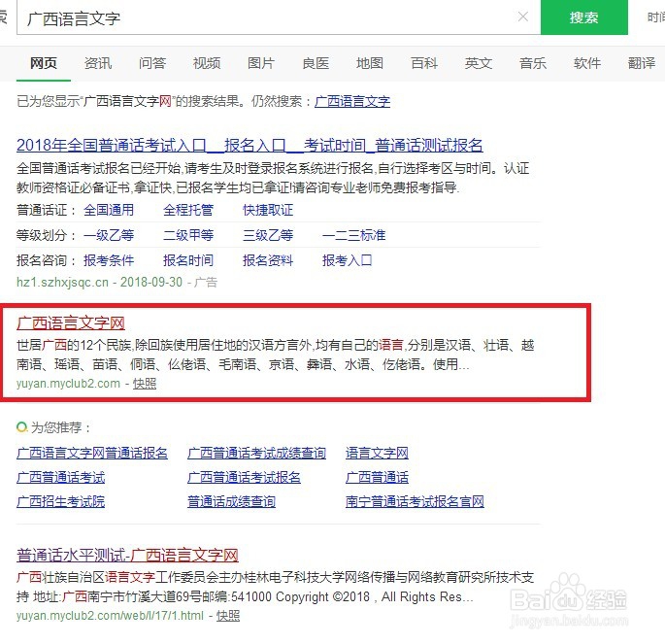Image resolution: width=665 pixels, height=644 pixels.
Task: Click the 报考条件 link
Action: click(x=109, y=260)
